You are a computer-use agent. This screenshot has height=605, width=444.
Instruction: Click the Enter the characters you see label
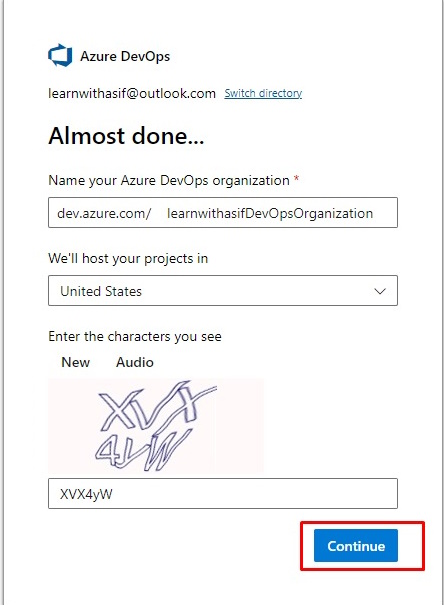135,336
